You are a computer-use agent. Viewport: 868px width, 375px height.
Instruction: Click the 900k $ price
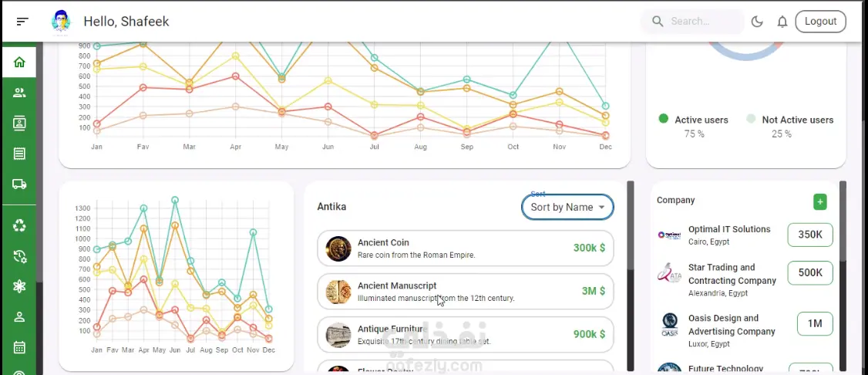[x=589, y=334]
